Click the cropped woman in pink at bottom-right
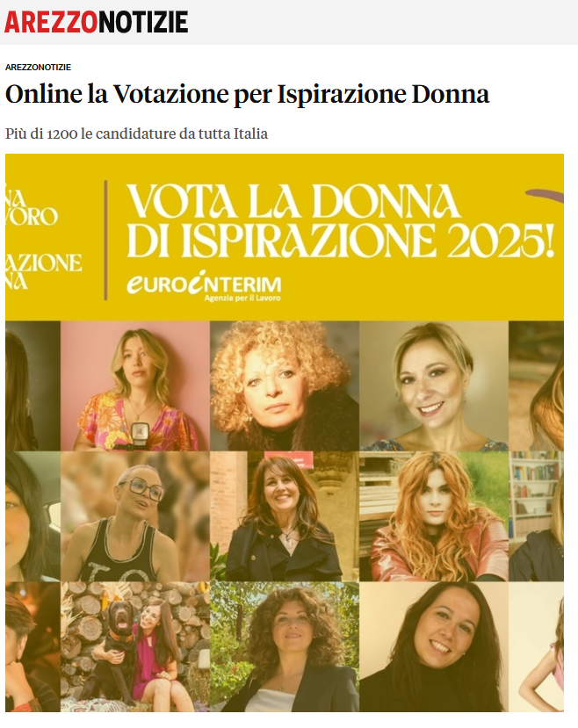This screenshot has width=578, height=728. click(x=536, y=646)
